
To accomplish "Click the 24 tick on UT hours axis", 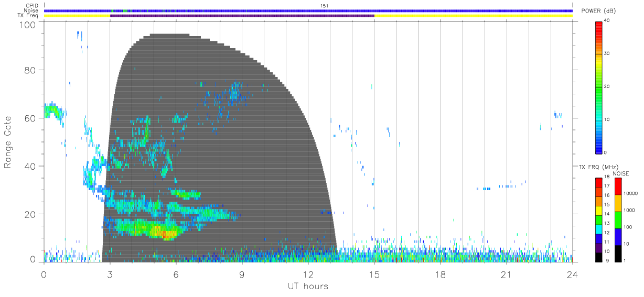I will (x=573, y=275).
